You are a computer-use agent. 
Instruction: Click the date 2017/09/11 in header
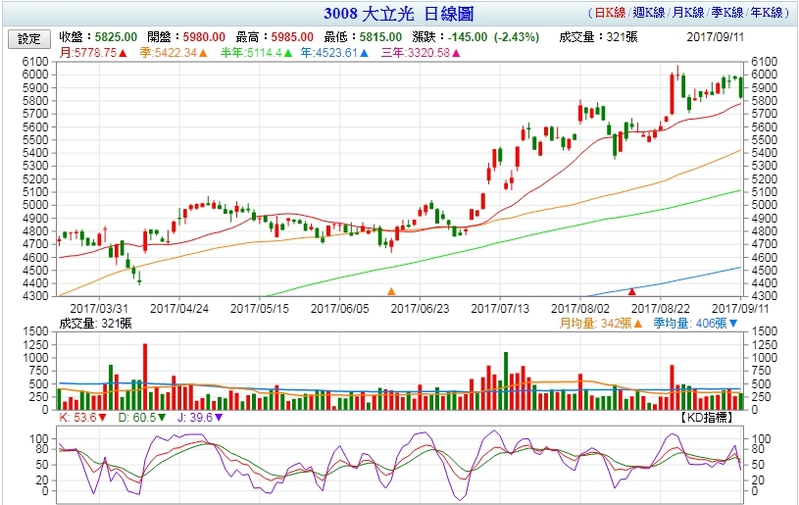(x=715, y=37)
